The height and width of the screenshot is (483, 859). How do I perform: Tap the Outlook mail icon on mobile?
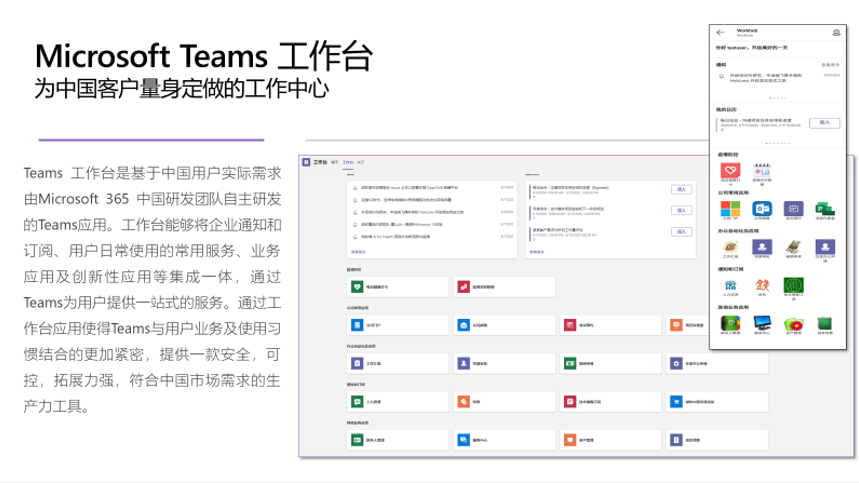pos(762,209)
